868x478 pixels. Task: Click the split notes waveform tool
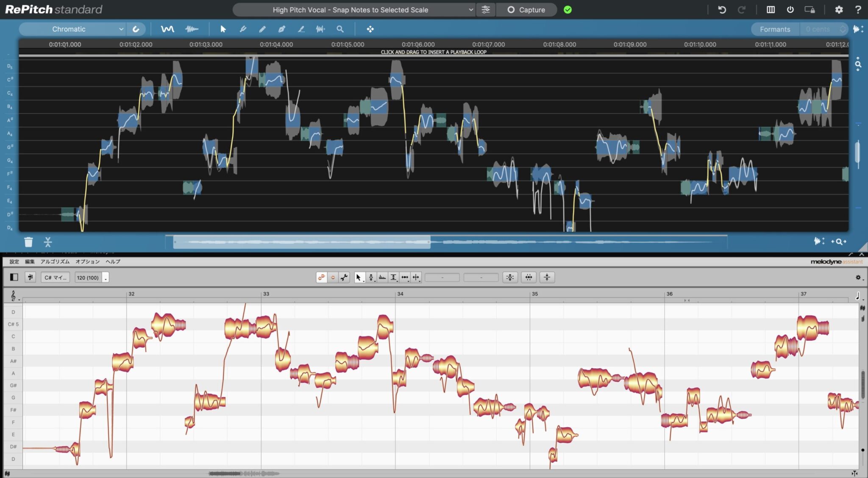pyautogui.click(x=320, y=29)
